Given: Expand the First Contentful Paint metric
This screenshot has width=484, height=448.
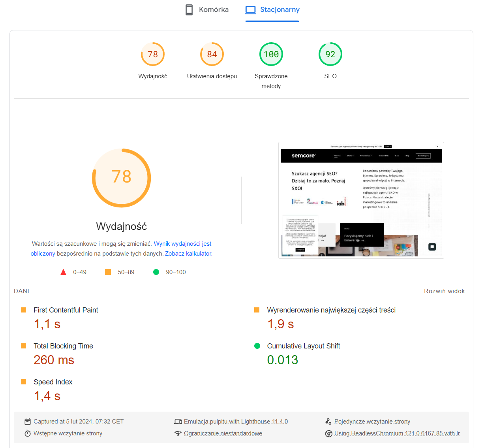Looking at the screenshot, I should [x=125, y=318].
